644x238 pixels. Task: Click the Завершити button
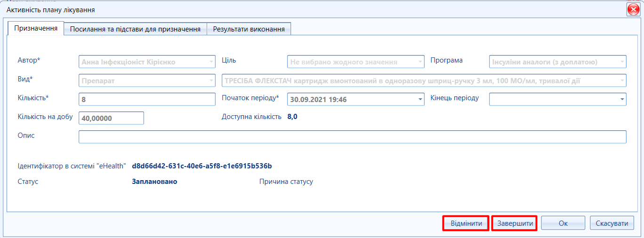515,223
